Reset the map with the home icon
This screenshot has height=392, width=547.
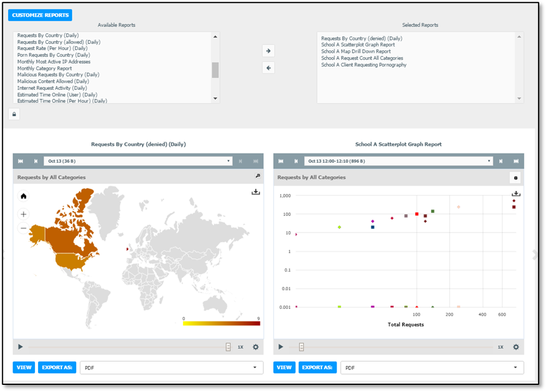[23, 196]
